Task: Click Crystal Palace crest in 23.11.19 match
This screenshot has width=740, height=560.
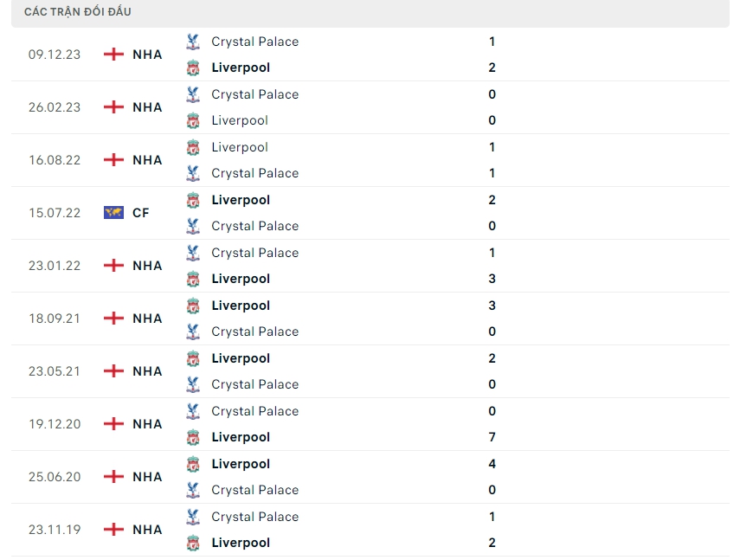Action: pyautogui.click(x=193, y=517)
